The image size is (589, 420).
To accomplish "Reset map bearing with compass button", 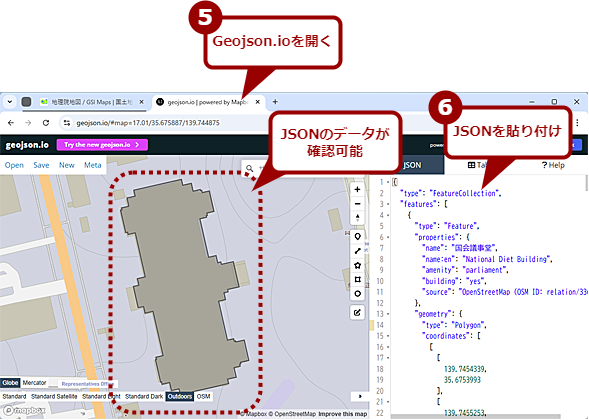I will (x=357, y=218).
